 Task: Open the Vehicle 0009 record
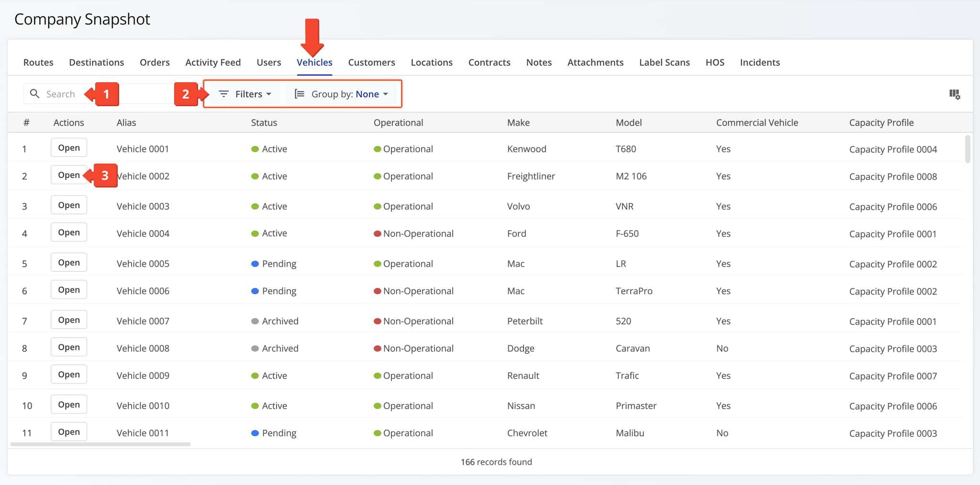pyautogui.click(x=69, y=375)
